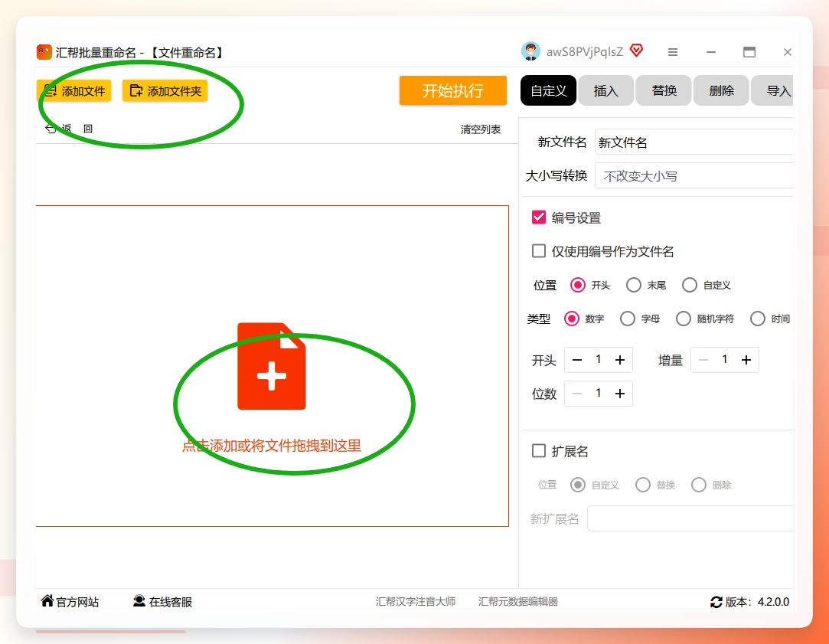
Task: Click the 返回 back button
Action: 69,129
